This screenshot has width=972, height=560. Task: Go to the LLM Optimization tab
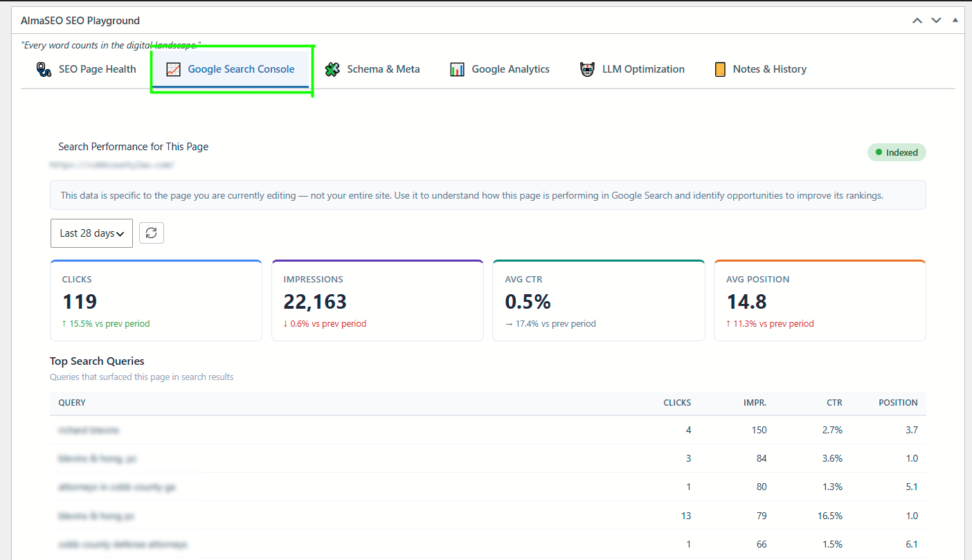tap(632, 69)
